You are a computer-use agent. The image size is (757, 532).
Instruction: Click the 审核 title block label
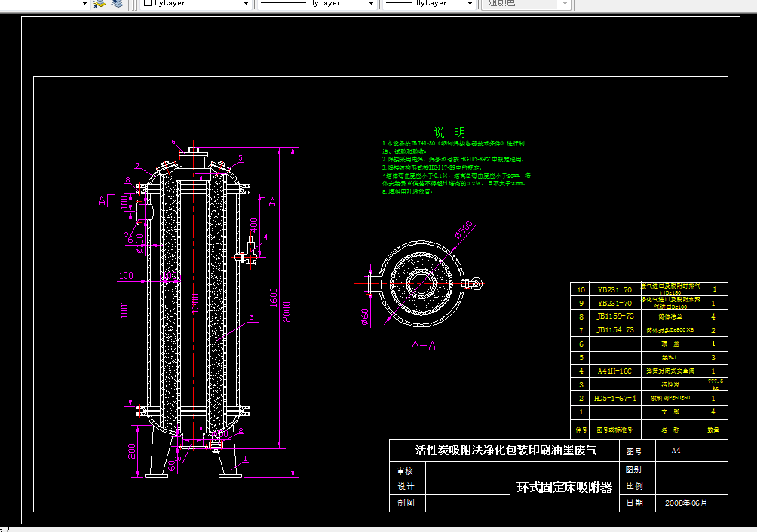click(405, 471)
